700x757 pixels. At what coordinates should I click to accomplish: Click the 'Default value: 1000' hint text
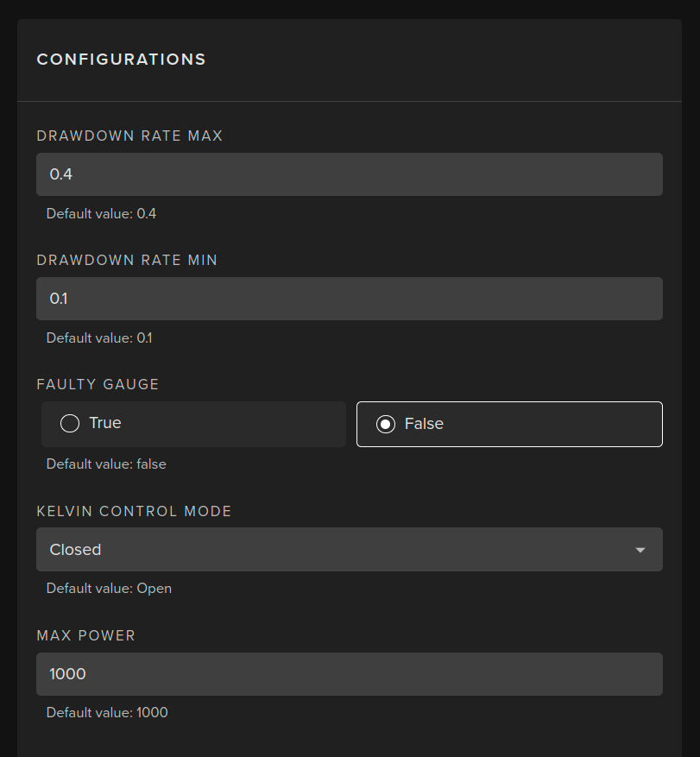pyautogui.click(x=107, y=713)
